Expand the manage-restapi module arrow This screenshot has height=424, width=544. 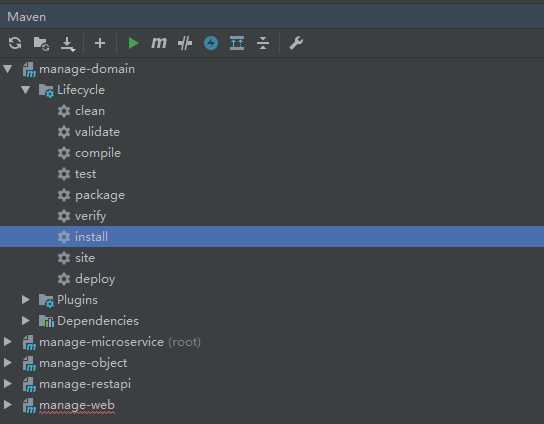[x=8, y=384]
